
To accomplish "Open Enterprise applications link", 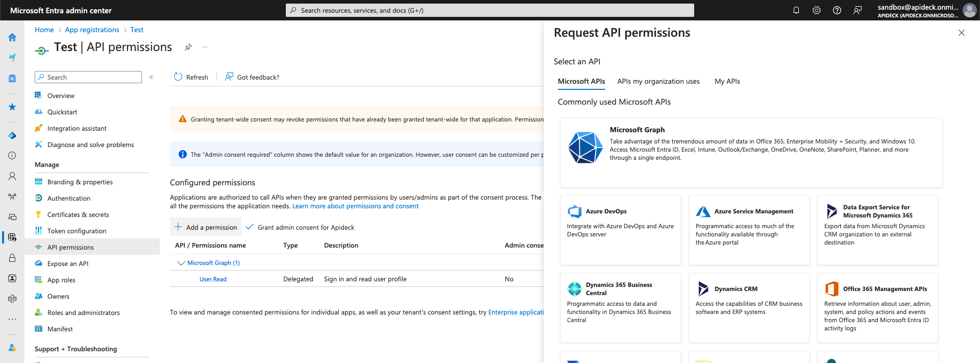I will [516, 312].
